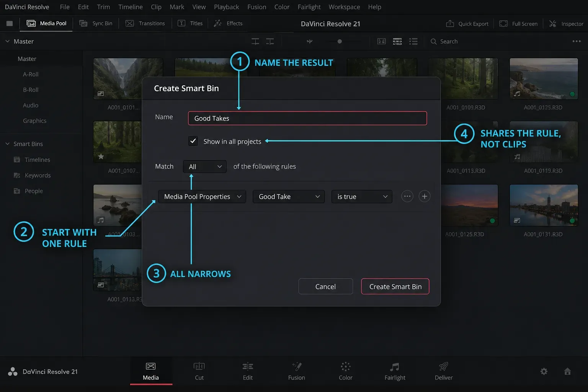Click the sort waveform icon in toolbar

coord(310,41)
